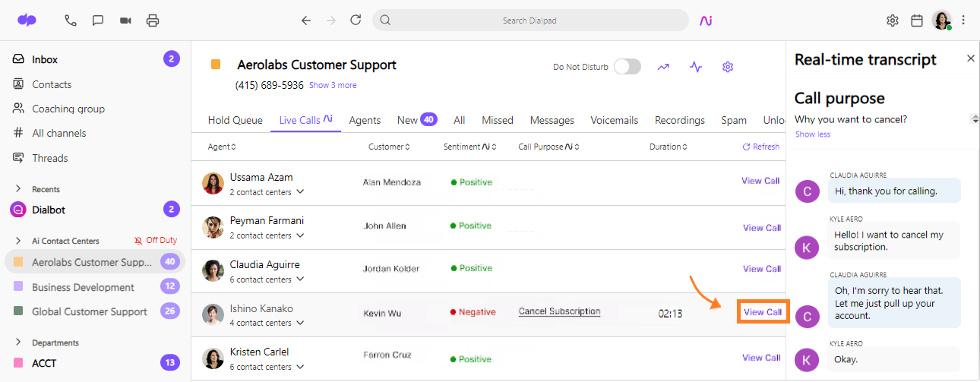Open new message chat icon

pos(98,21)
